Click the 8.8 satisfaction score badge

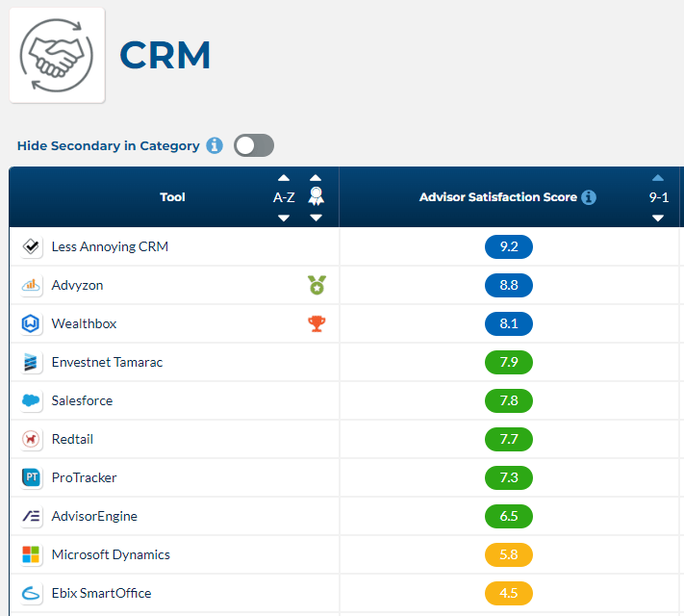[x=509, y=285]
